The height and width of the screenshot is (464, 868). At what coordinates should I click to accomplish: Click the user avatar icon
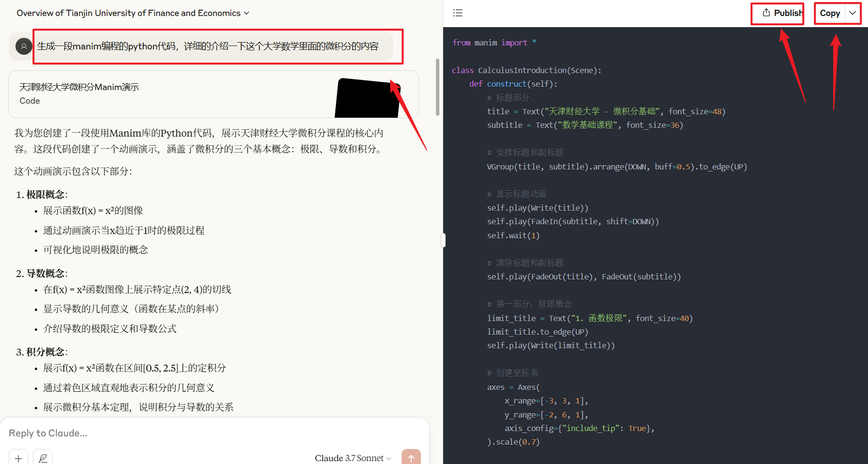coord(24,46)
